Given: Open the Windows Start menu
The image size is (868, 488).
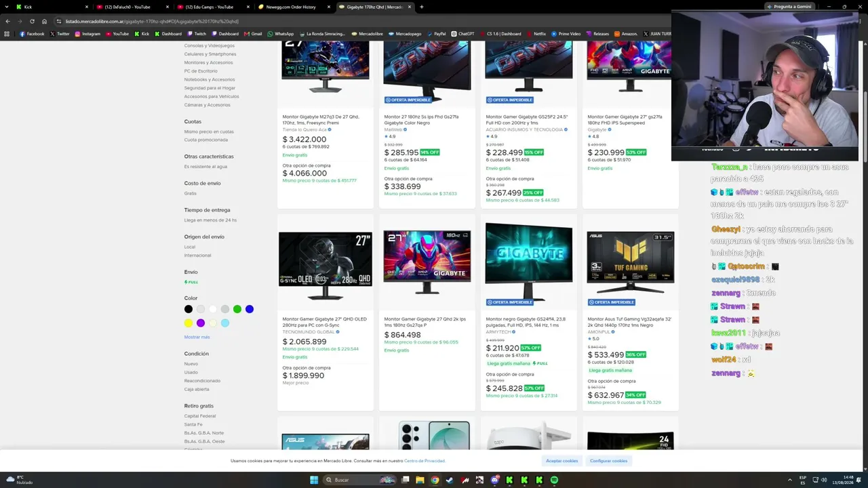Looking at the screenshot, I should pyautogui.click(x=314, y=480).
